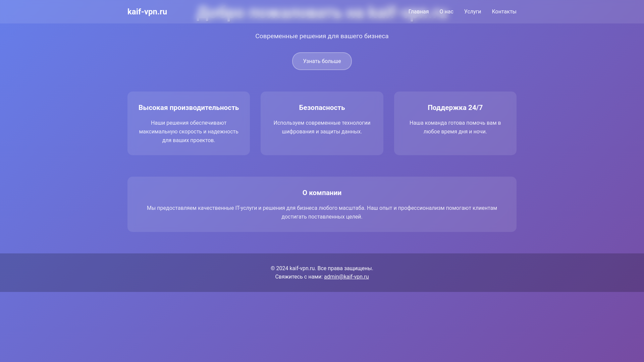
Task: Click the kaif-vpn.ru site logo
Action: point(147,12)
